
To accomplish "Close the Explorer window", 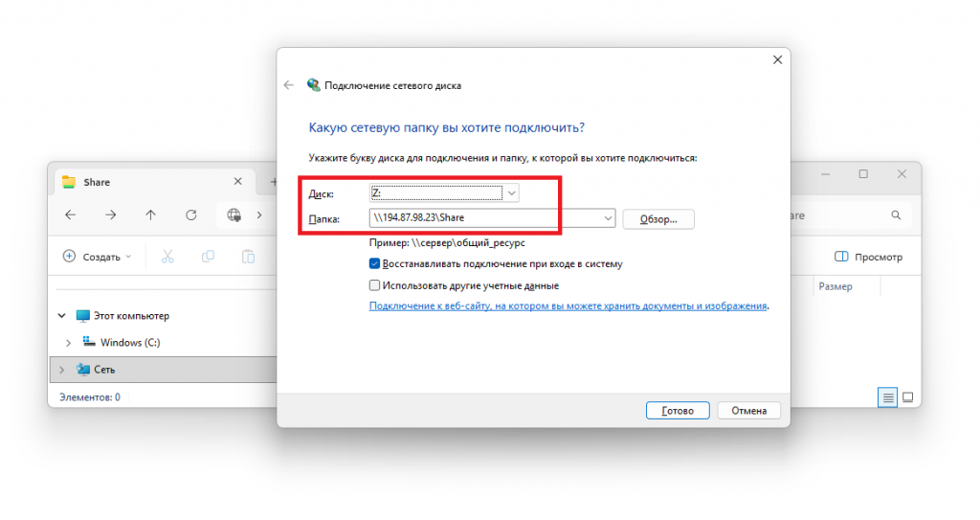I will pyautogui.click(x=902, y=174).
